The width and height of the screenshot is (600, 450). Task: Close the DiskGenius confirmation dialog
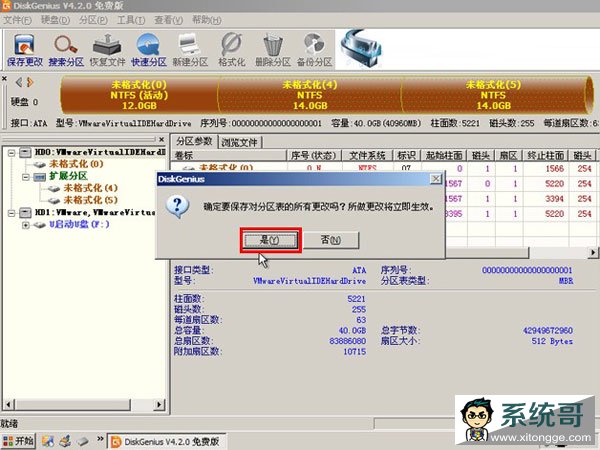(436, 179)
